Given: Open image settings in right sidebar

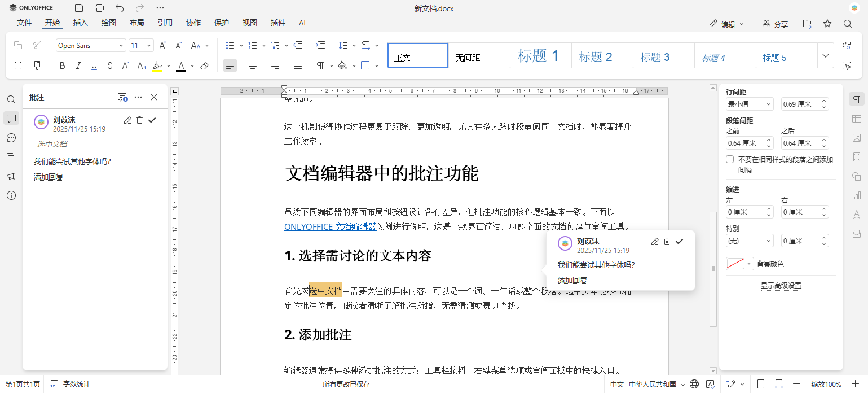Looking at the screenshot, I should click(856, 138).
